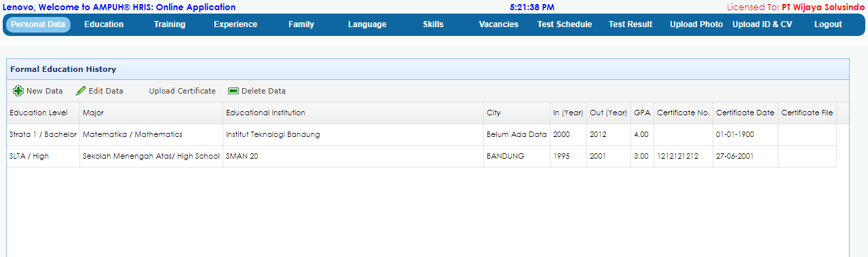Click the green minus Delete Data icon
The image size is (868, 257).
(233, 91)
